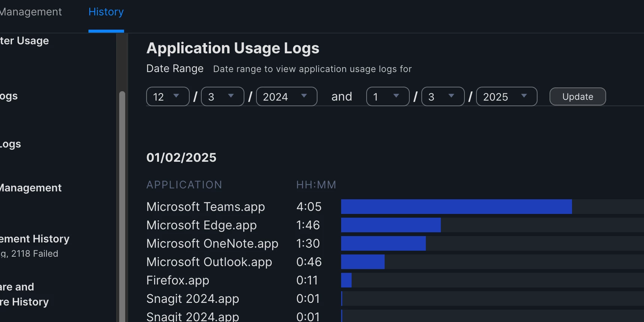Click the Microsoft Edge usage bar
Viewport: 644px width, 322px height.
point(391,225)
